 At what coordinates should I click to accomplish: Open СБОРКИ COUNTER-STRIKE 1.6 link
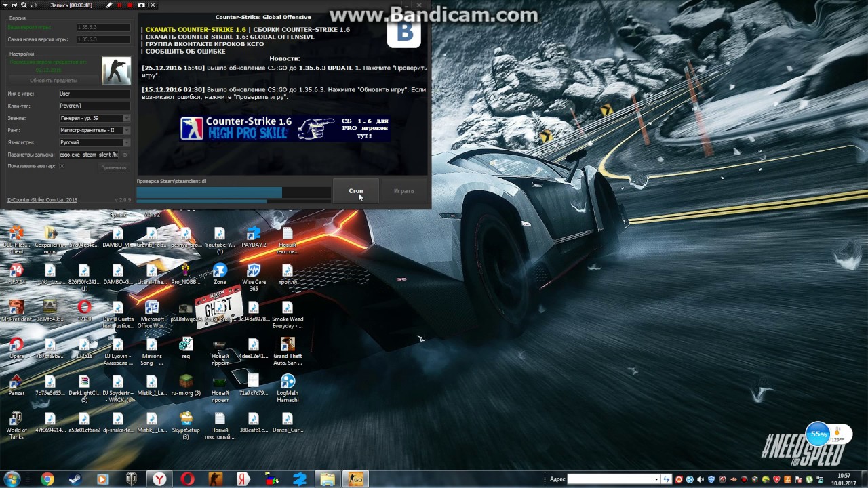[301, 30]
